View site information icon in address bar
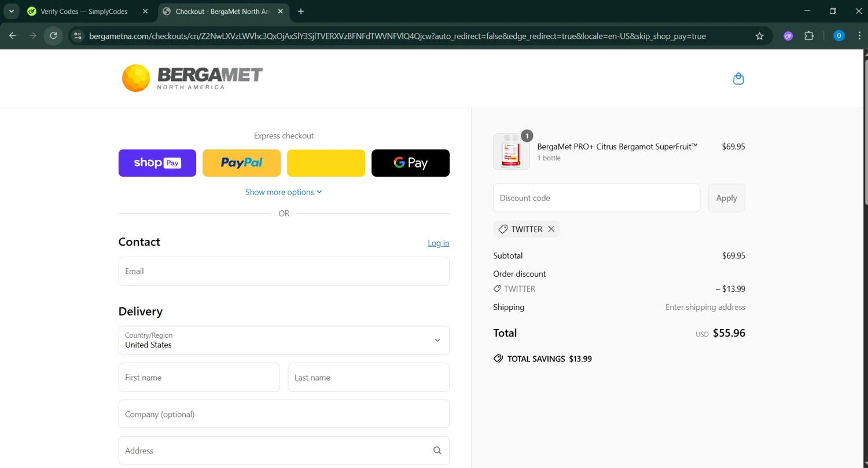This screenshot has width=868, height=468. [x=78, y=36]
